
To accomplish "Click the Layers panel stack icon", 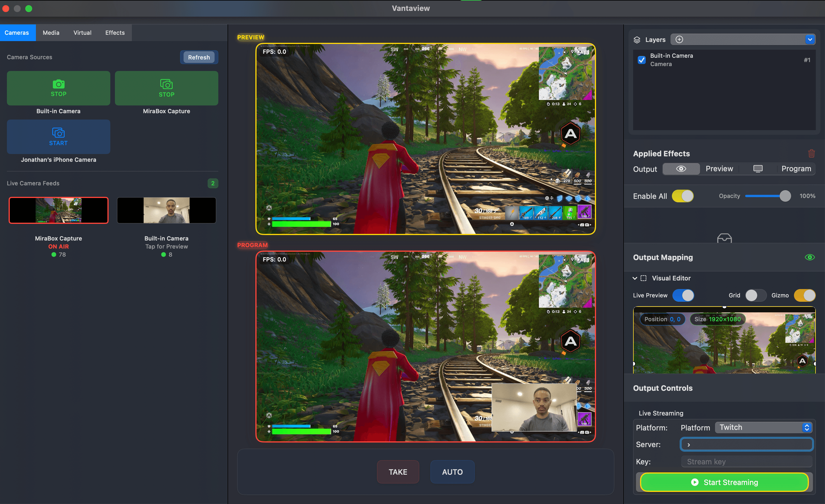I will 637,39.
